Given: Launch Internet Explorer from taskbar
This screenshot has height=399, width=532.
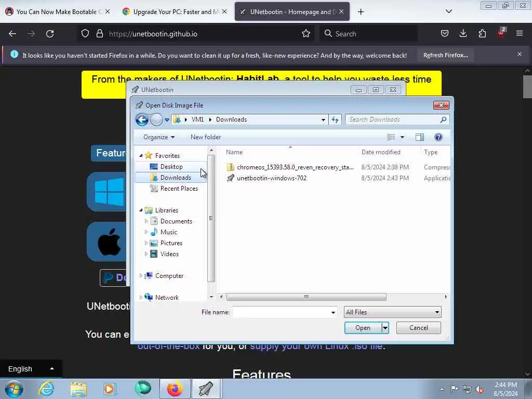Looking at the screenshot, I should coord(46,389).
